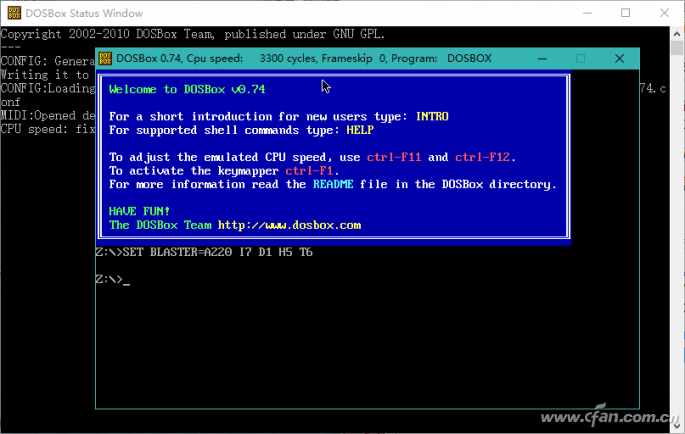Screen dimensions: 685x434
Task: Click the README word in DOSBox
Action: 333,184
